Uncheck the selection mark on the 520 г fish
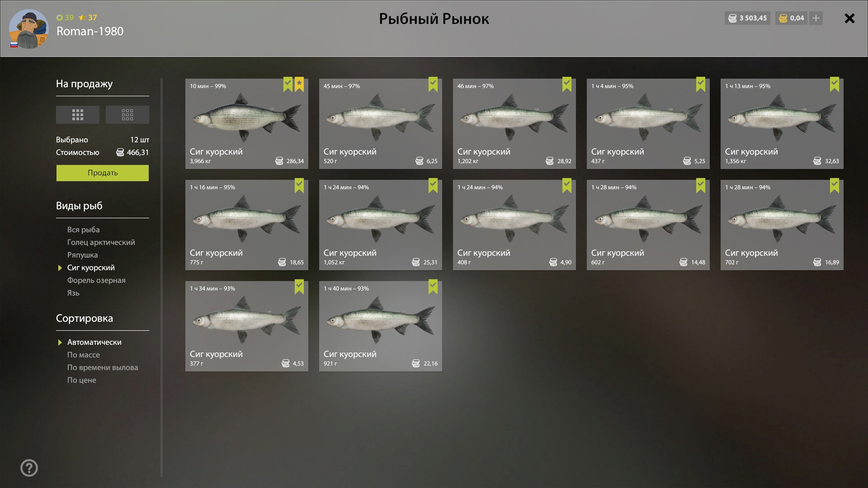The height and width of the screenshot is (488, 868). point(433,84)
